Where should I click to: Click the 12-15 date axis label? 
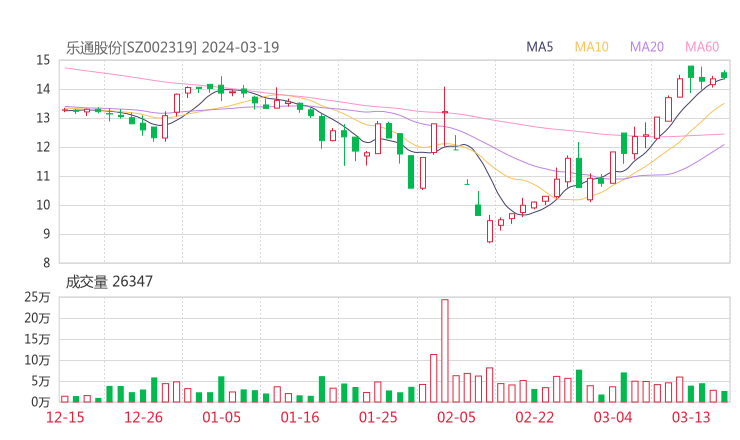65,417
